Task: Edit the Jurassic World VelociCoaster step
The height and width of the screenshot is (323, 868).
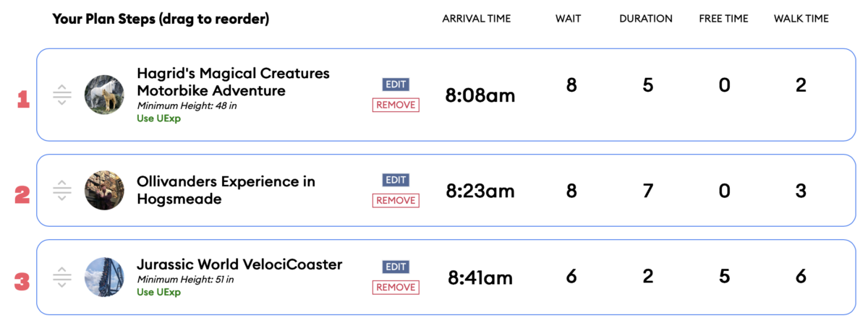Action: pos(396,267)
